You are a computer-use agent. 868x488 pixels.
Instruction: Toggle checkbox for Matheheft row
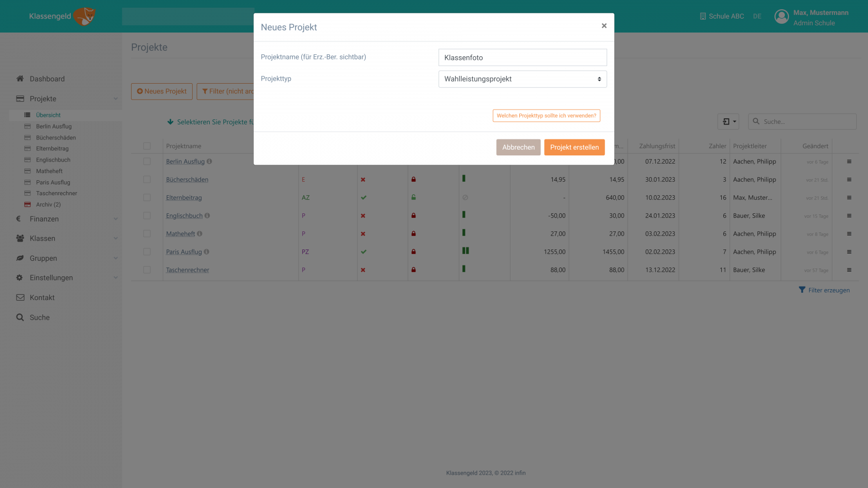coord(147,234)
